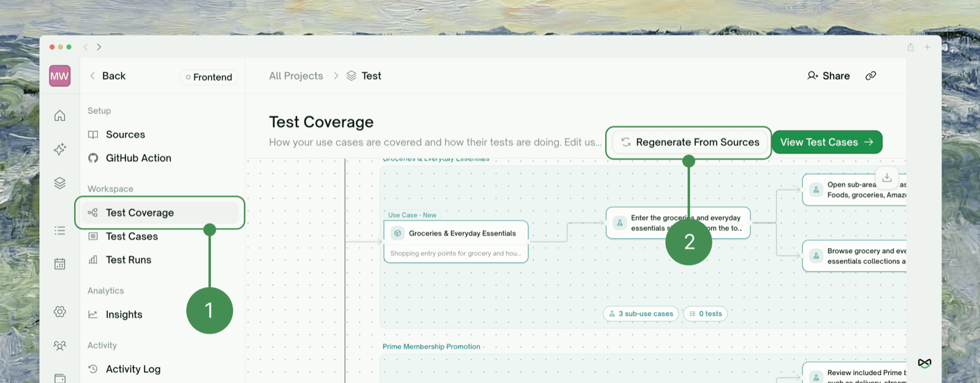
Task: Select the Review included Prime node
Action: click(x=854, y=373)
